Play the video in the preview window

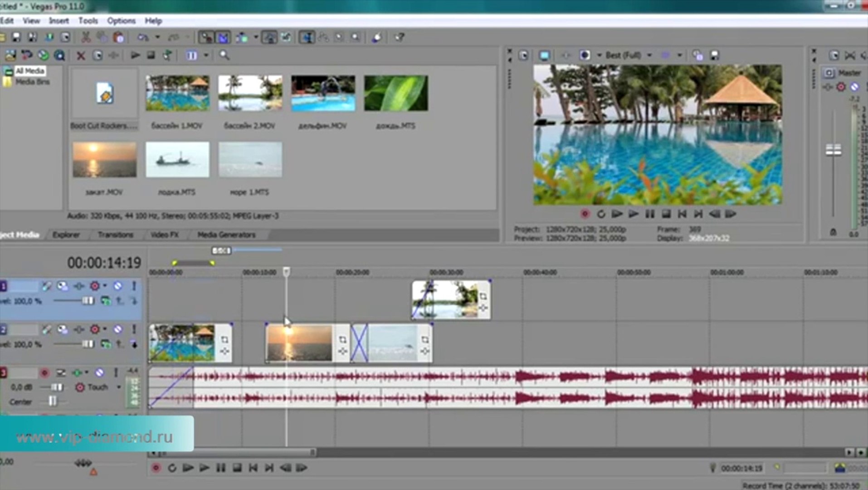coord(634,214)
